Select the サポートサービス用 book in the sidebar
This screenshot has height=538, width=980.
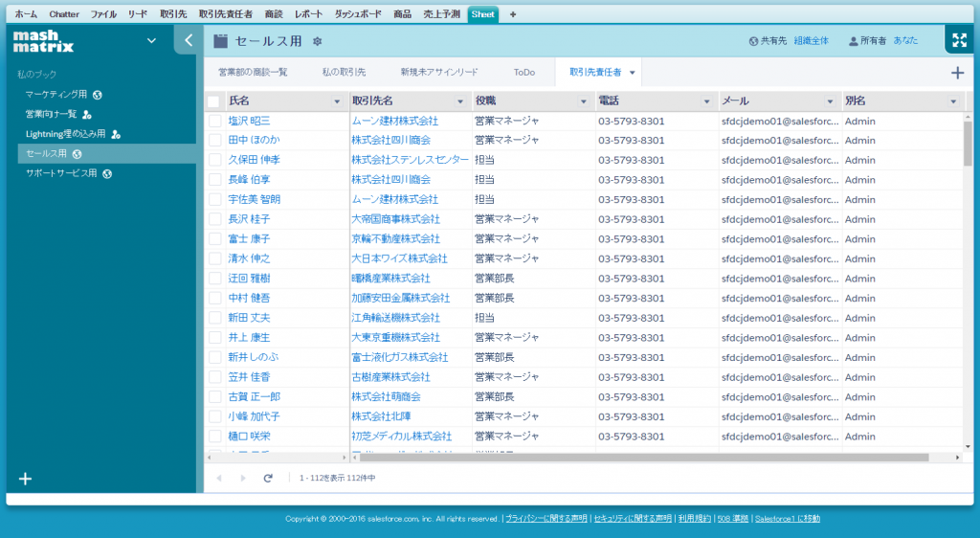61,173
